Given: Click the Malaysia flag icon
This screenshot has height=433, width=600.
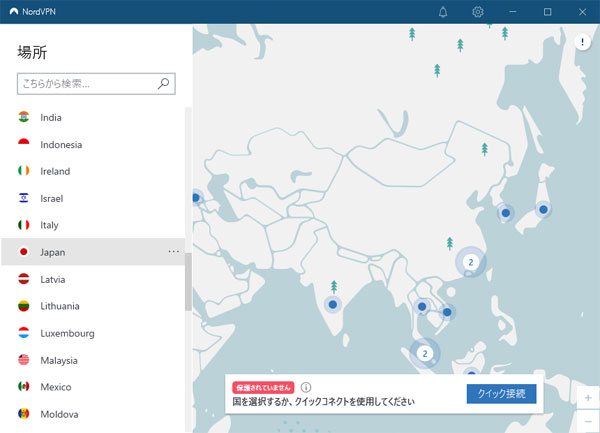Looking at the screenshot, I should pos(24,360).
